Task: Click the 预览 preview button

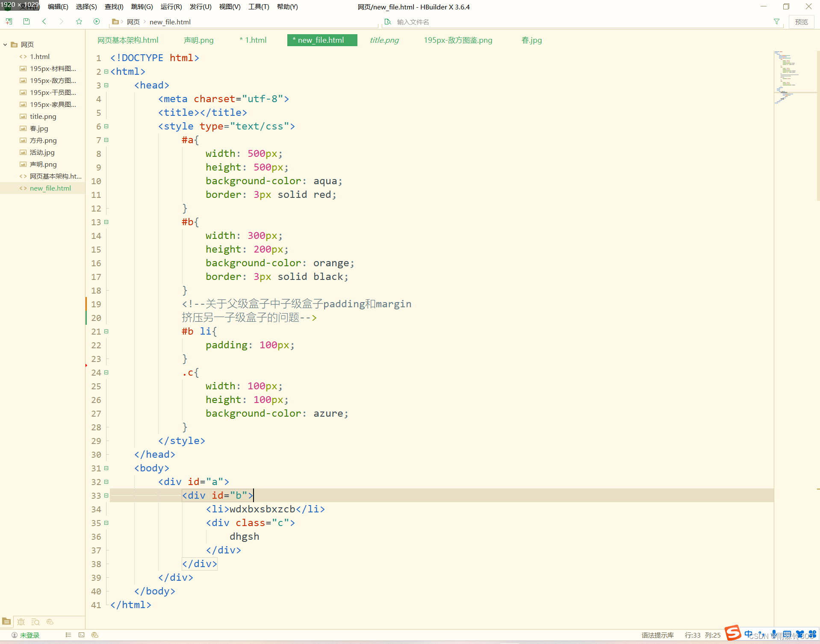Action: pos(801,22)
